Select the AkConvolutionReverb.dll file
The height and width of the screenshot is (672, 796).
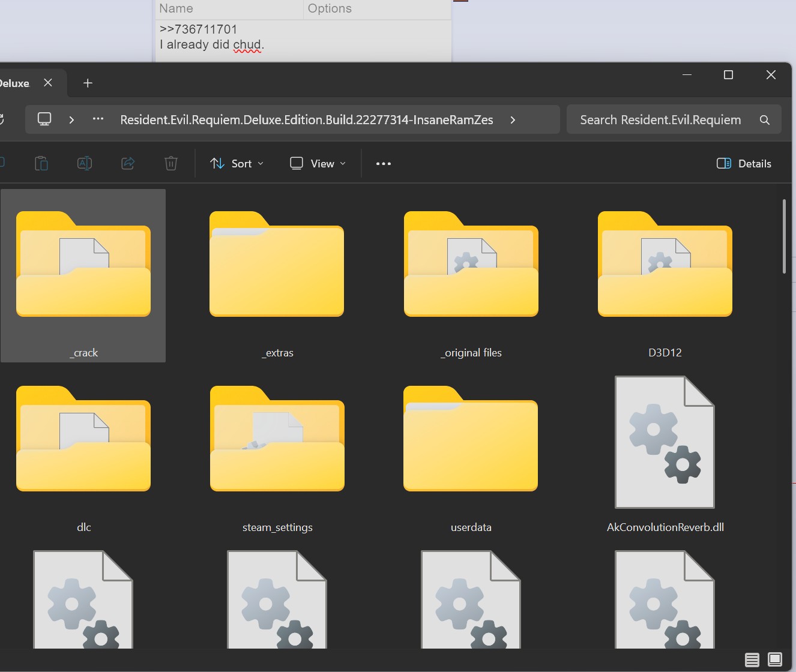[665, 451]
